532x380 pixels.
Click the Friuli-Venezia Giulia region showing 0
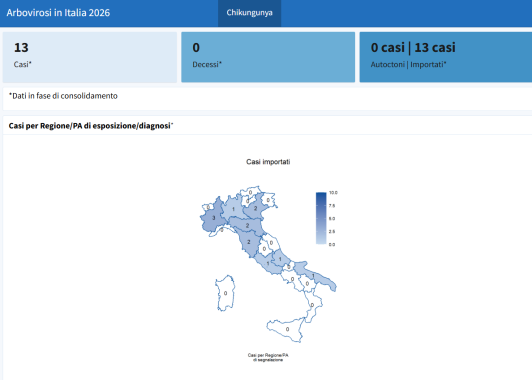click(269, 200)
